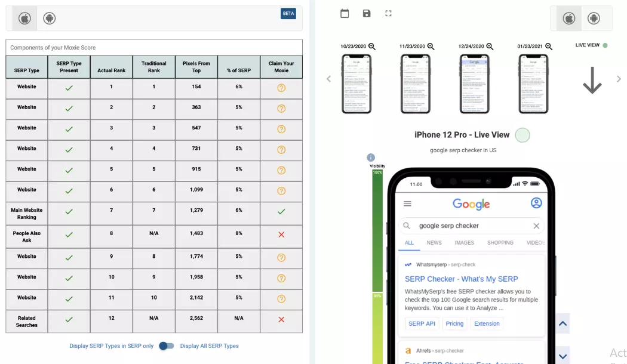Select the Apple device icon in left panel
Screen dimensions: 627x364
pyautogui.click(x=24, y=18)
